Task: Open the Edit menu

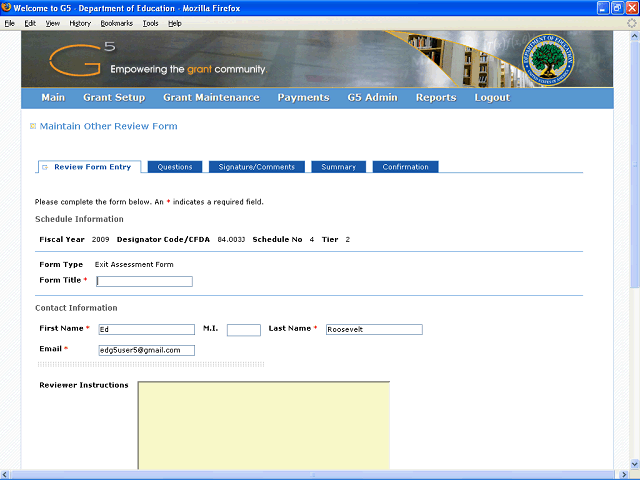Action: (30, 23)
